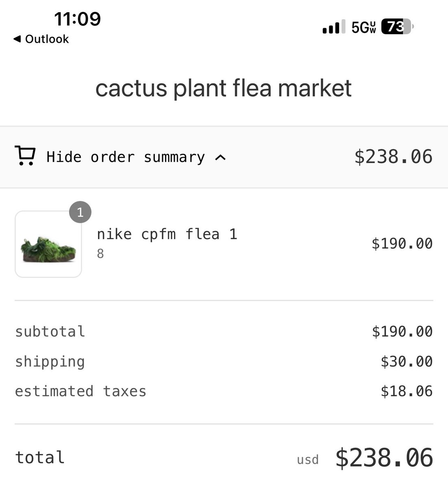Tap the shipping cost $30.00
Viewport: 448px width, 488px height.
point(407,362)
